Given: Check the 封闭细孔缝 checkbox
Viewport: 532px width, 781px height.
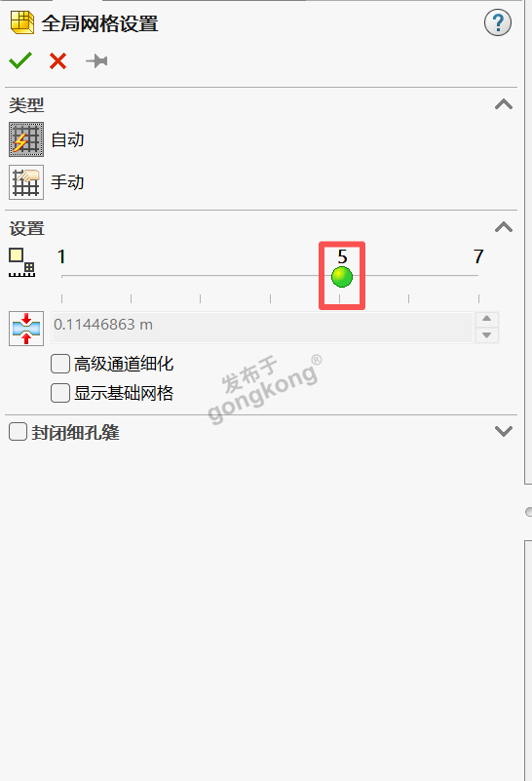Looking at the screenshot, I should point(18,431).
